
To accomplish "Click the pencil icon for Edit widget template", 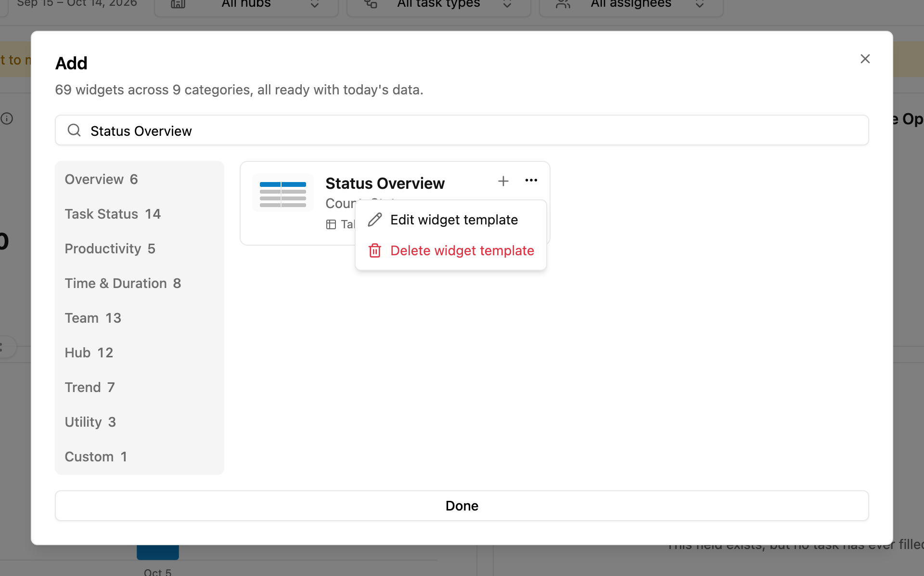I will coord(375,220).
